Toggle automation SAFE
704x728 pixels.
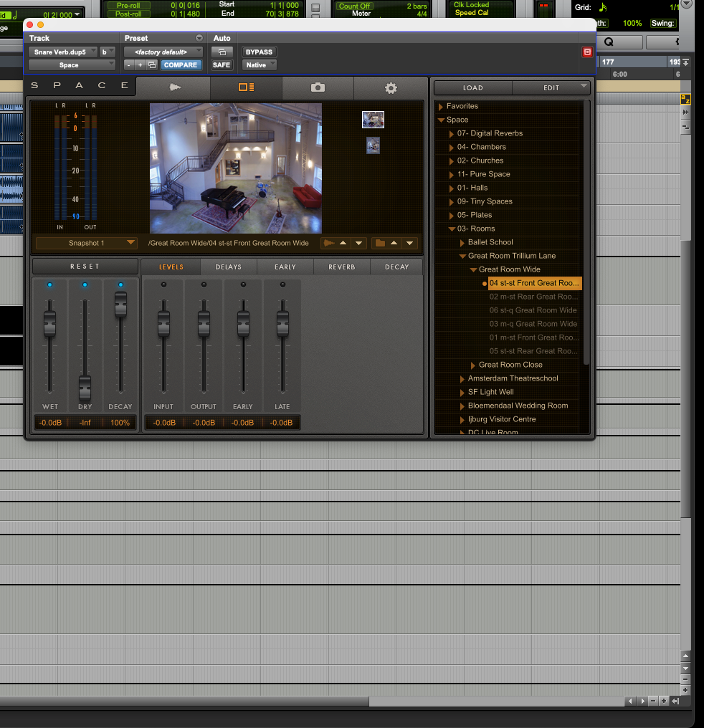point(222,65)
